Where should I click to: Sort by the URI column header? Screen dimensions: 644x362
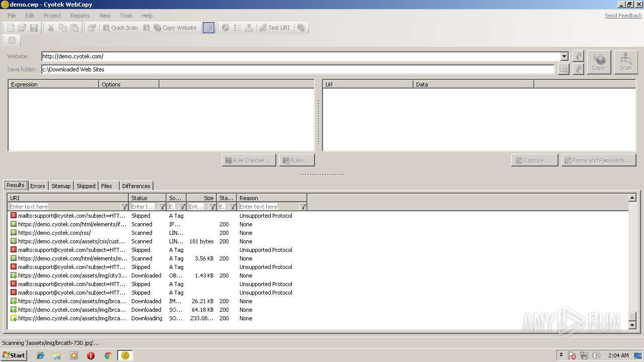(68, 198)
